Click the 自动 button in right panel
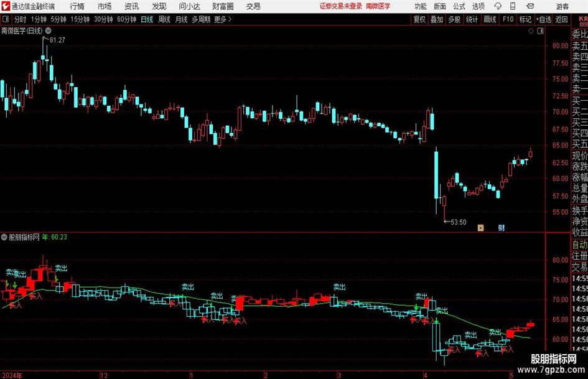The image size is (588, 379). pyautogui.click(x=580, y=245)
